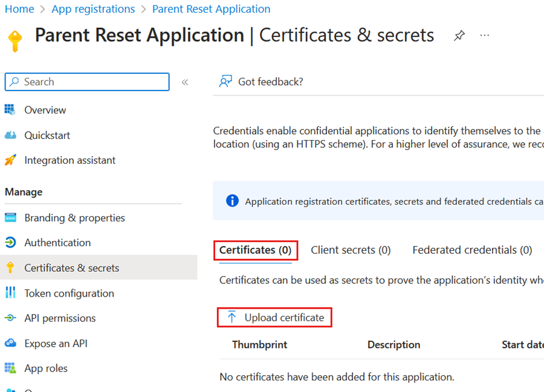Click the Overview grid icon

click(10, 110)
